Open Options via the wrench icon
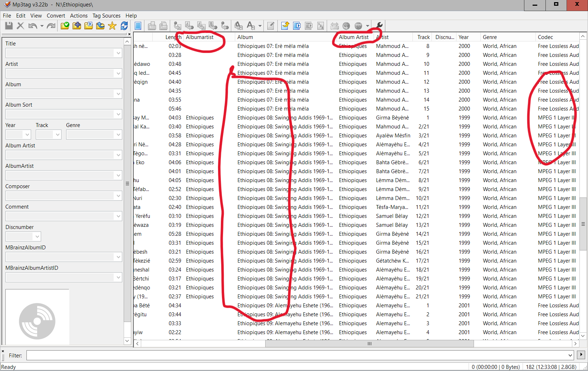 coord(379,26)
